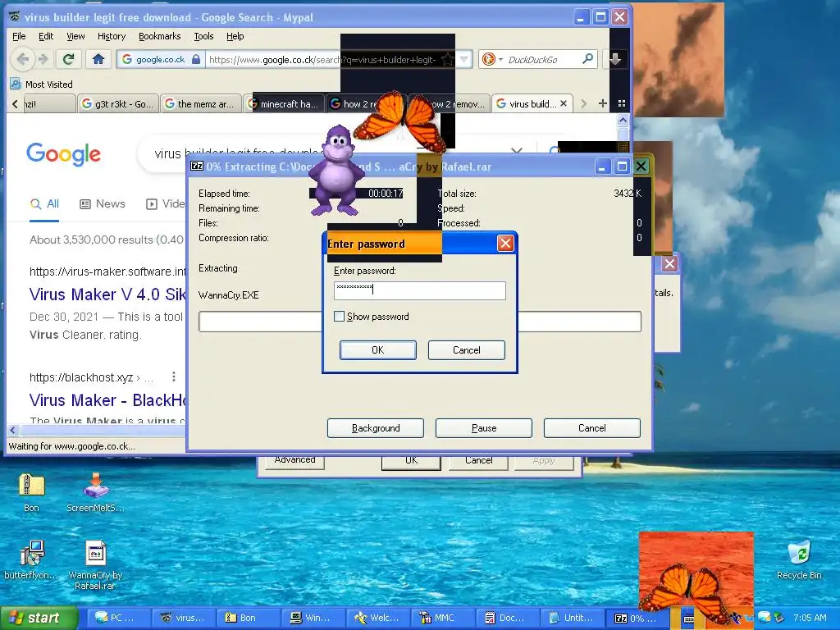Viewport: 840px width, 630px height.
Task: Click OK in Enter password dialog
Action: 377,349
